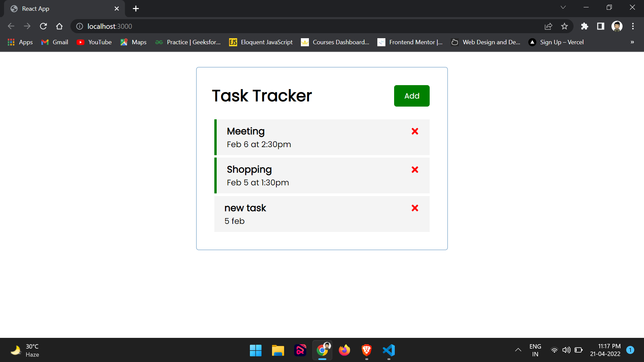Open Visual Studio Code from taskbar
The image size is (644, 362).
[389, 350]
